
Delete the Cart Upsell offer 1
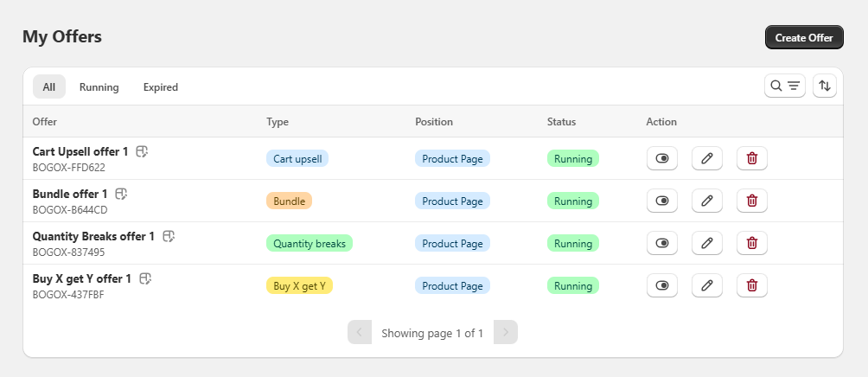click(751, 158)
